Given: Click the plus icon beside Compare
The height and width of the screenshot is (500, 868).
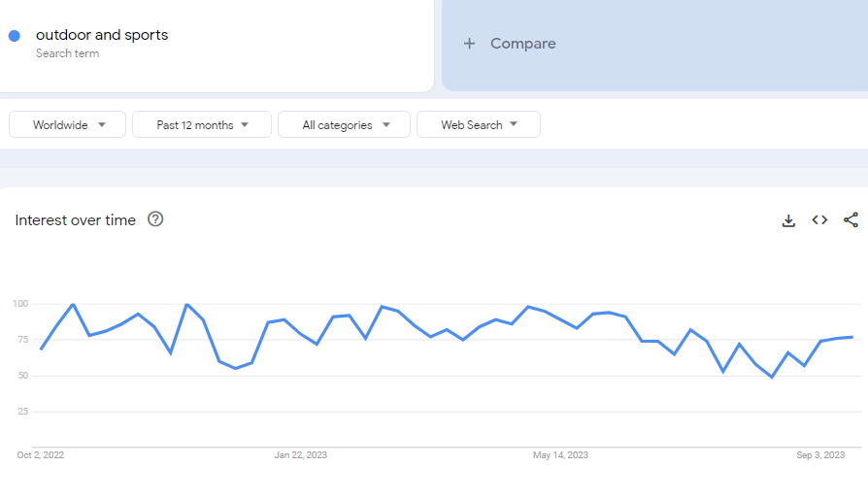Looking at the screenshot, I should (x=469, y=44).
